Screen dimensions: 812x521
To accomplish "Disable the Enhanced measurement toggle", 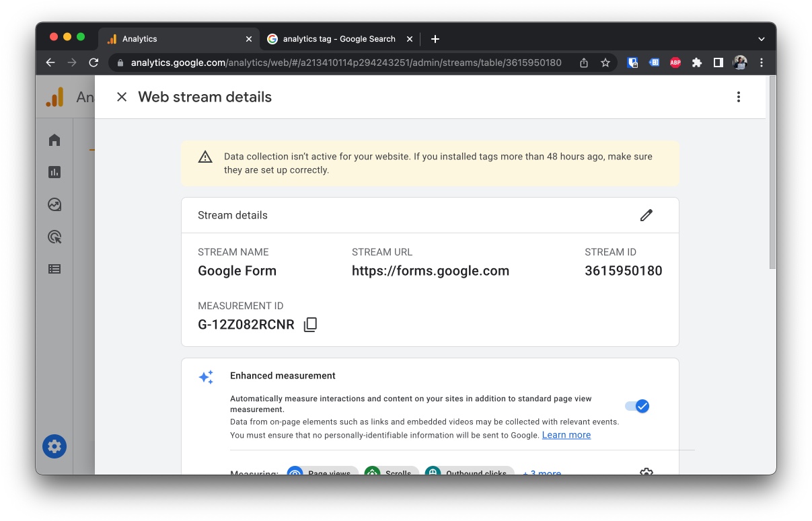I will click(636, 406).
